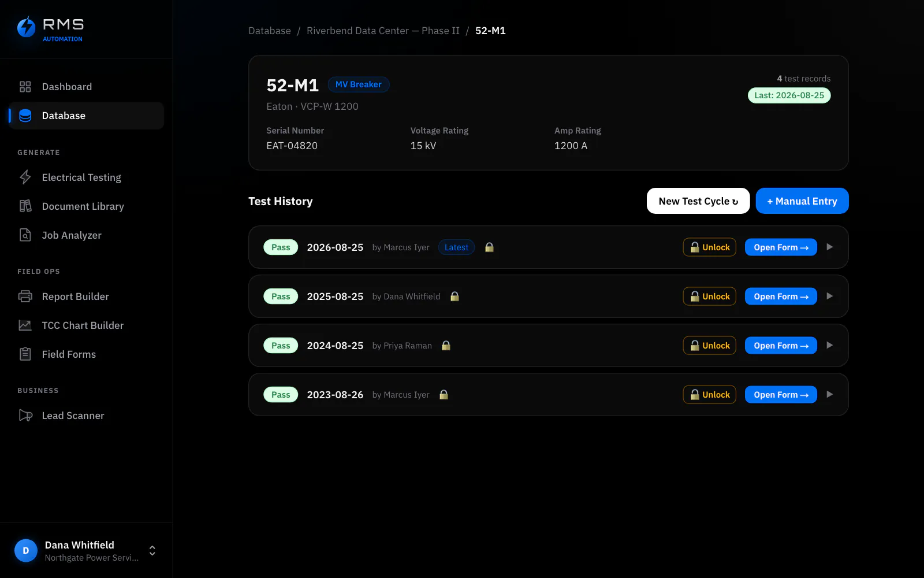Image resolution: width=924 pixels, height=578 pixels.
Task: Click the Lead Scanner megaphone icon
Action: click(x=25, y=416)
